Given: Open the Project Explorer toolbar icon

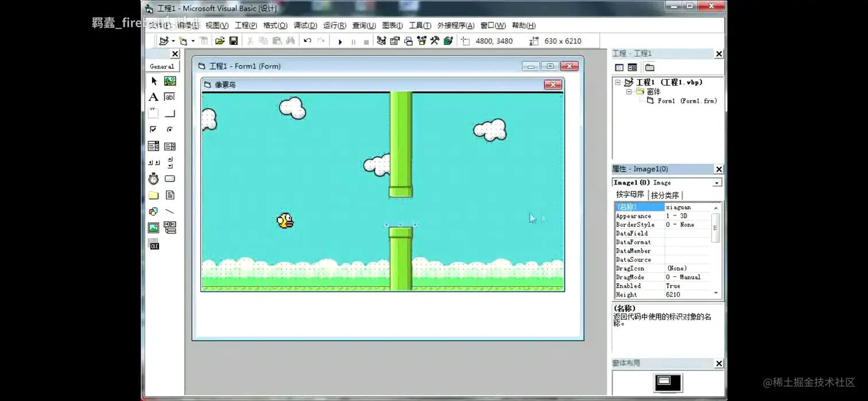Looking at the screenshot, I should coord(381,41).
